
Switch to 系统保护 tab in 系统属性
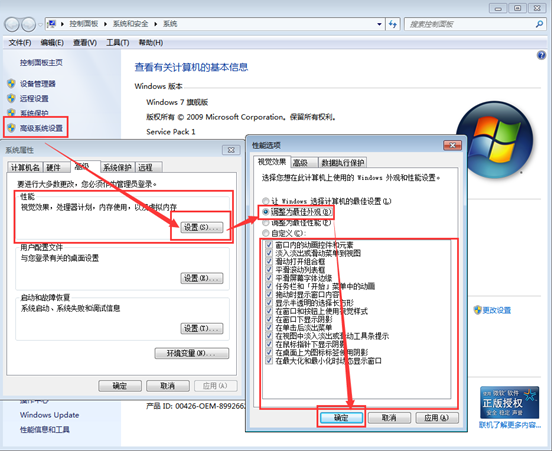pyautogui.click(x=118, y=167)
